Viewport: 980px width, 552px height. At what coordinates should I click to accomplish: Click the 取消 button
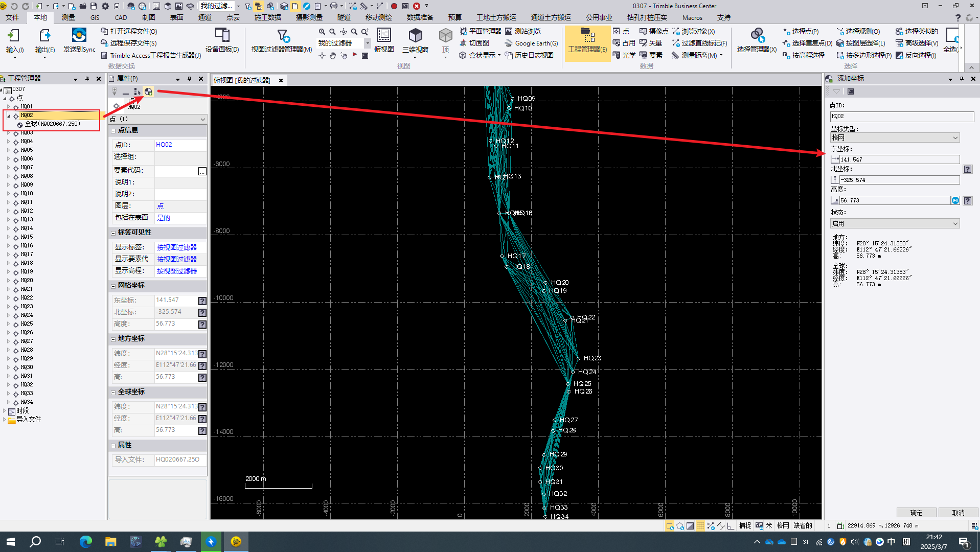[958, 513]
